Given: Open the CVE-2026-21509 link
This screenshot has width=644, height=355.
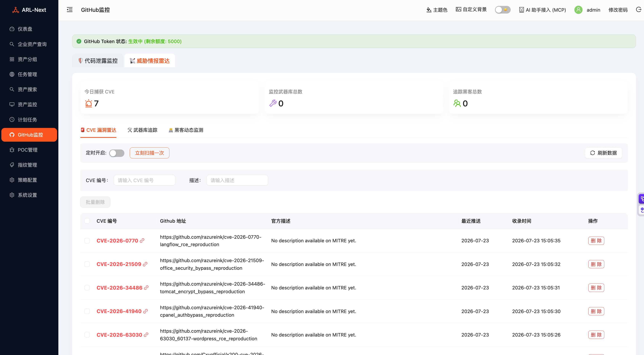Looking at the screenshot, I should click(119, 264).
